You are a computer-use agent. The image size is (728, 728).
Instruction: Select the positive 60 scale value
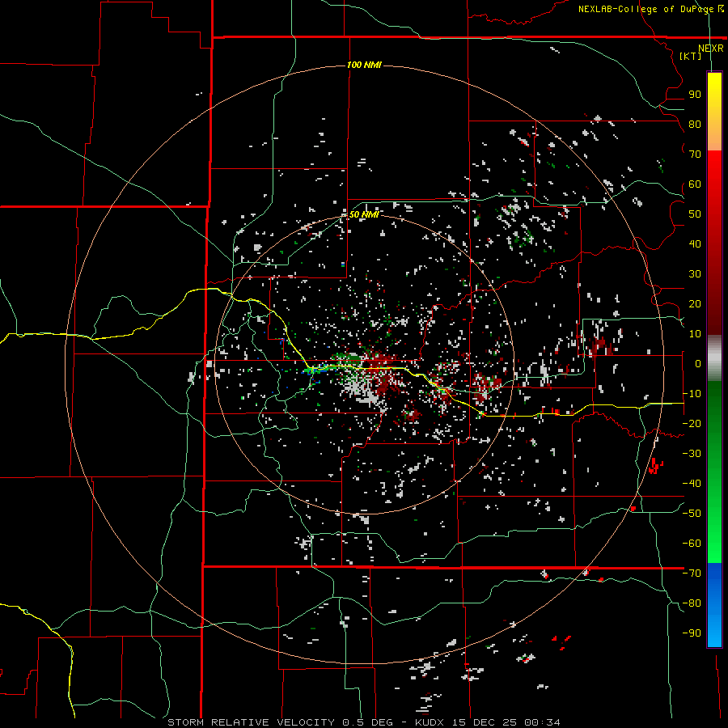tap(695, 184)
